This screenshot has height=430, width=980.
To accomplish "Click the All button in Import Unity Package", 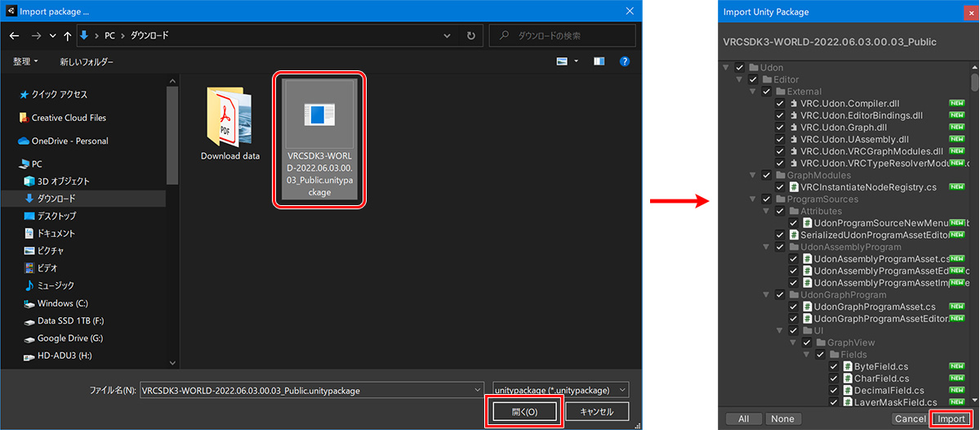I will (743, 419).
